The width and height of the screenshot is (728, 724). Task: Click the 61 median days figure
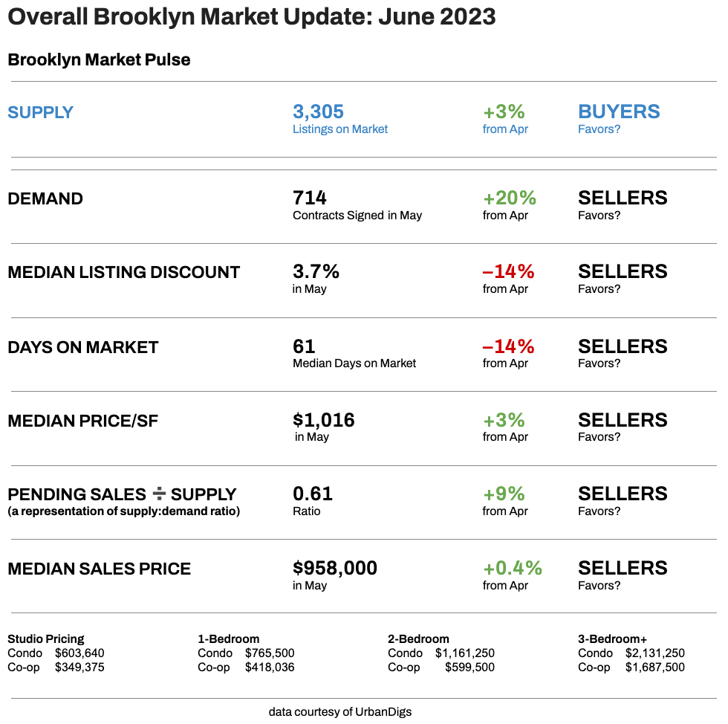[x=304, y=346]
